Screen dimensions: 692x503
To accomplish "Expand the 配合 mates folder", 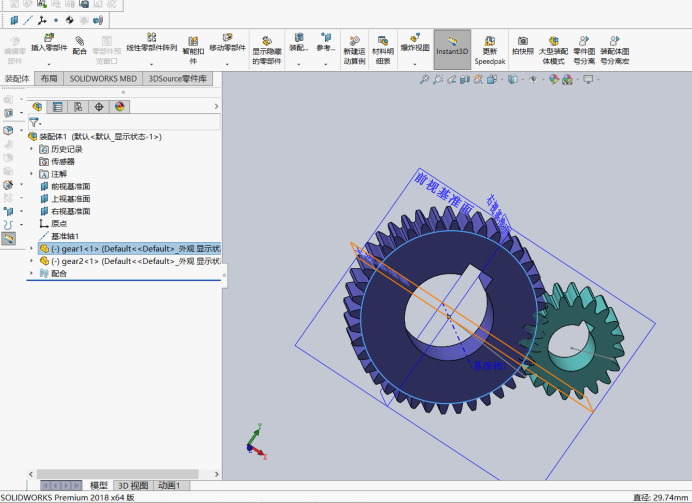I will coord(31,273).
